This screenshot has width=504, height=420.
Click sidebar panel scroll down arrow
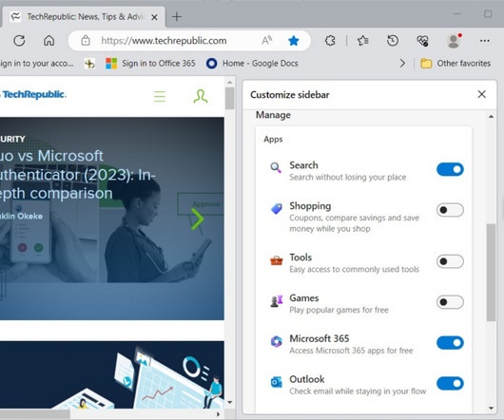(491, 409)
